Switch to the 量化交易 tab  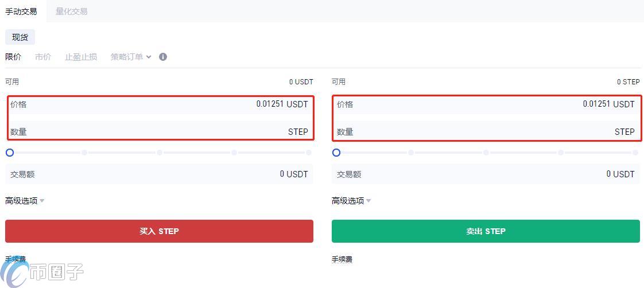click(x=72, y=11)
